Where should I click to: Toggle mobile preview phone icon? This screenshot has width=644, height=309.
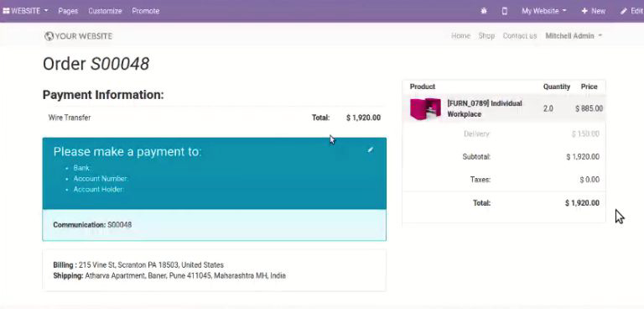pyautogui.click(x=504, y=11)
